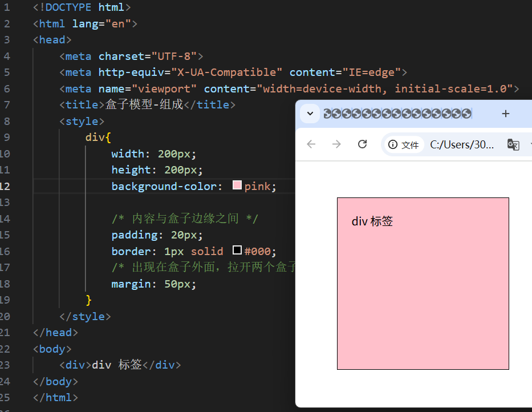Click line number 1 in gutter
Screen dimensions: 532x412
[x=7, y=7]
